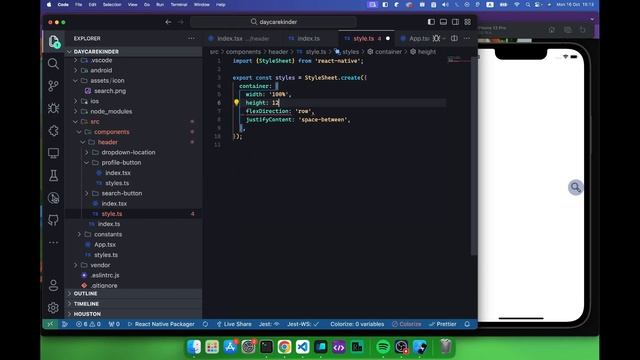
Task: Expand the TIMELINE section
Action: (133, 304)
